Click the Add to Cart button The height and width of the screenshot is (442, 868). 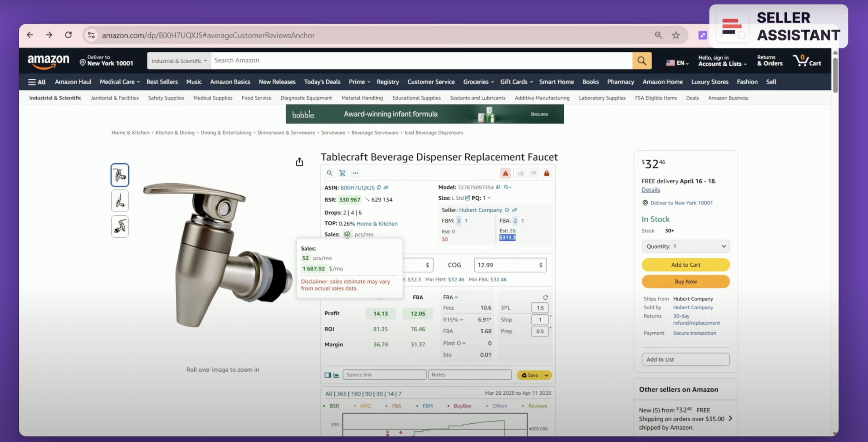pos(685,264)
